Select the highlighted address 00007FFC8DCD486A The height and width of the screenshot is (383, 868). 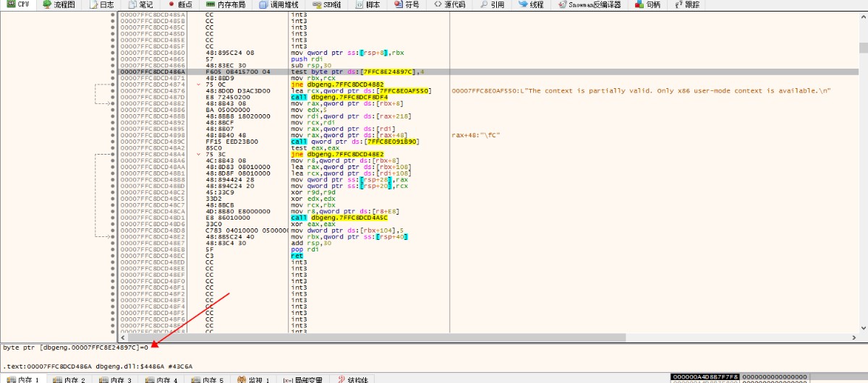point(153,72)
